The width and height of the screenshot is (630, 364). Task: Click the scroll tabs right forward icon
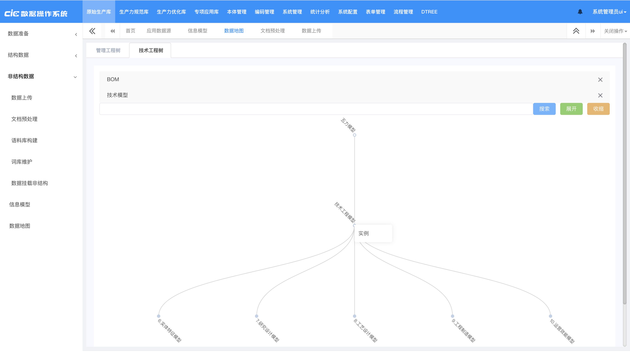click(593, 31)
